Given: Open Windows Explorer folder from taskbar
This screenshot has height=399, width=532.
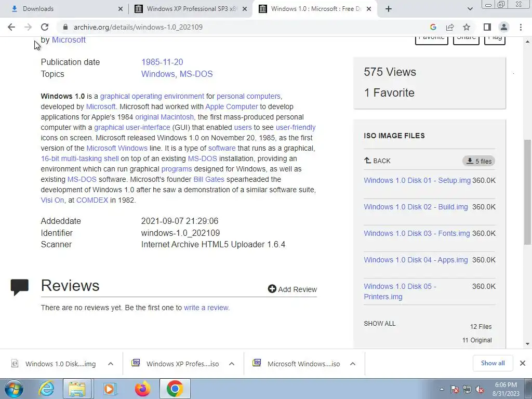Looking at the screenshot, I should 77,389.
